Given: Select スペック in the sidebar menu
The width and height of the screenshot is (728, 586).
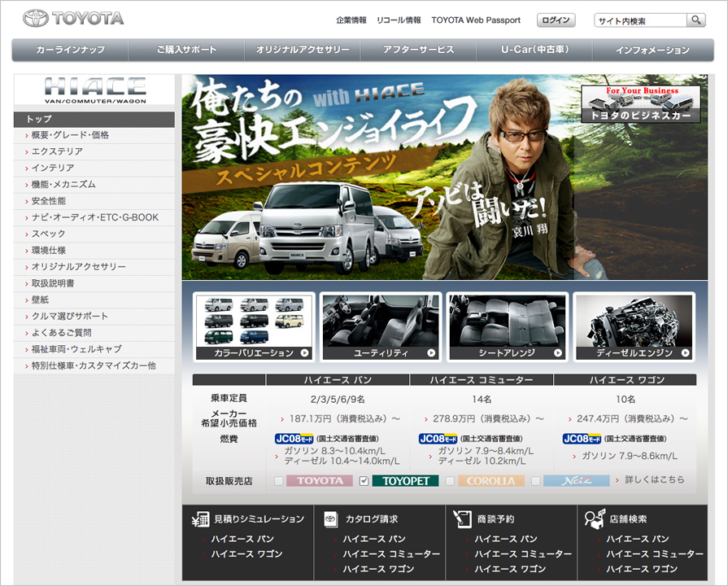Looking at the screenshot, I should coord(48,234).
